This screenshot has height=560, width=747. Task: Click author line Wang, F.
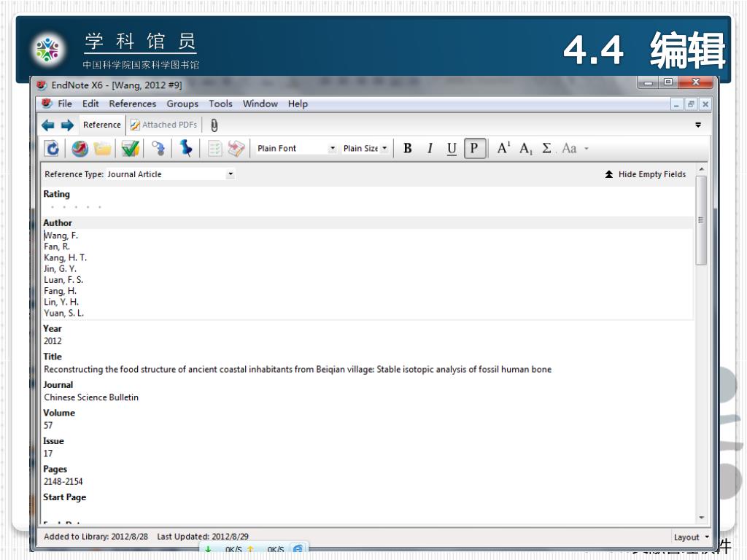coord(61,236)
